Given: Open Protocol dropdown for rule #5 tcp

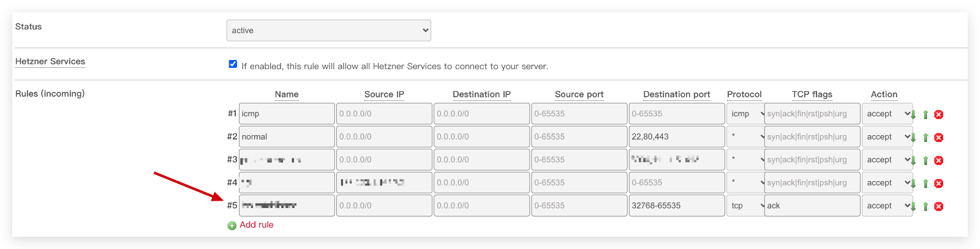Looking at the screenshot, I should coord(745,206).
